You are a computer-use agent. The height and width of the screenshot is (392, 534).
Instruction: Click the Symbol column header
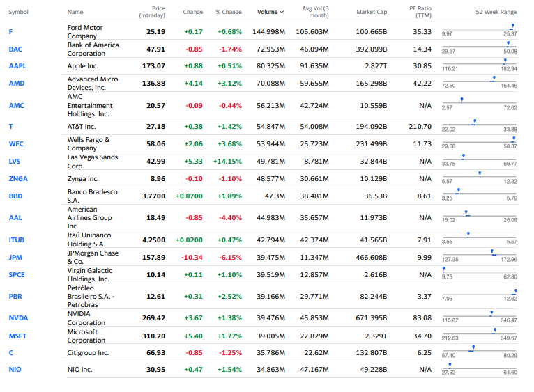pos(18,12)
